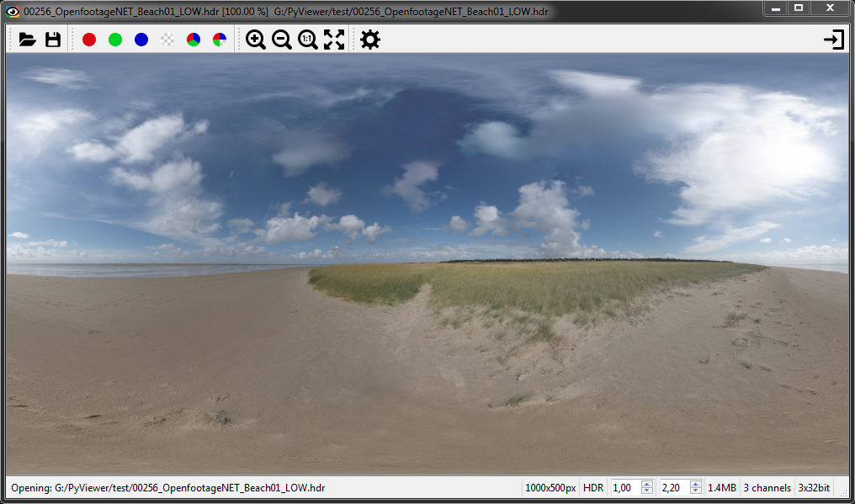The width and height of the screenshot is (855, 504).
Task: Click the 1.4MB file size label
Action: coord(722,488)
